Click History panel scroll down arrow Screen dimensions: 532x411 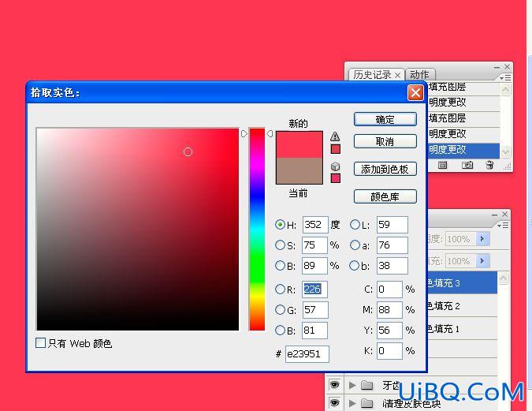tap(505, 151)
